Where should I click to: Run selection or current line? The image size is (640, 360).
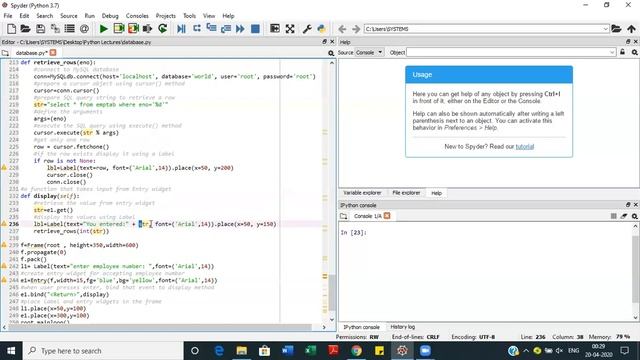point(148,29)
